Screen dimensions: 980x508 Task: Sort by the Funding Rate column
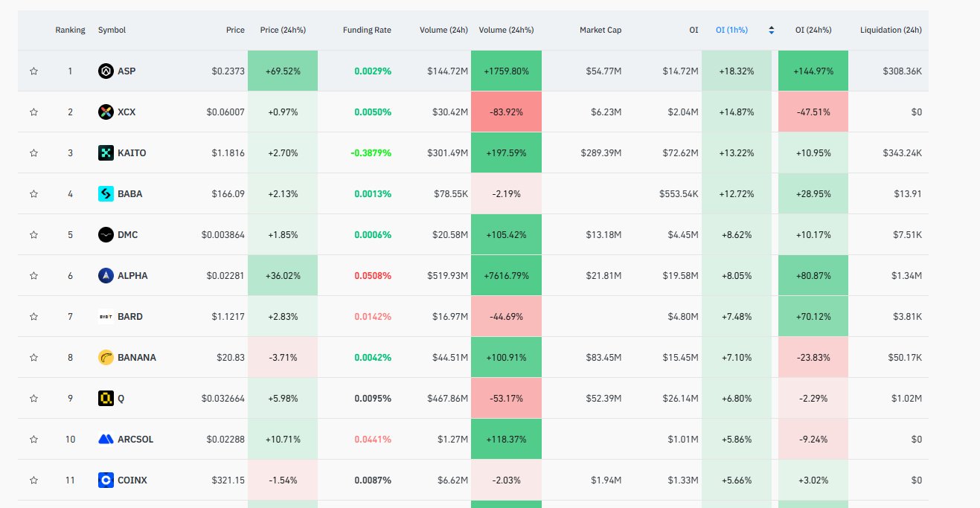point(367,30)
